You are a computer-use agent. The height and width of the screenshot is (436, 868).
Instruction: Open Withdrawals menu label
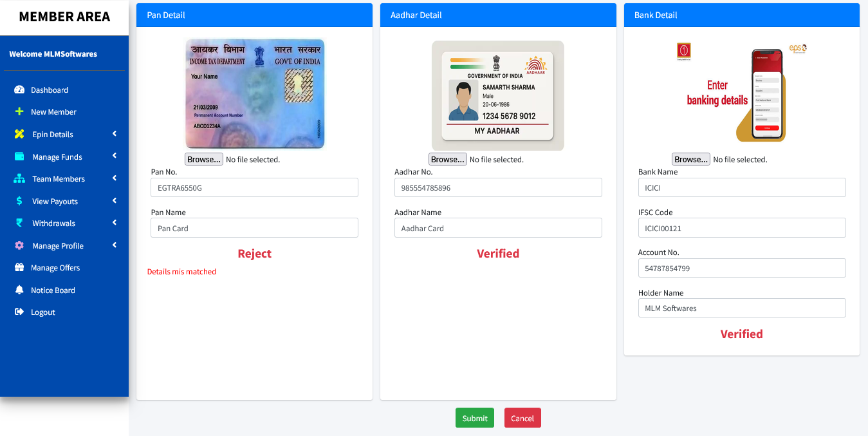click(54, 223)
